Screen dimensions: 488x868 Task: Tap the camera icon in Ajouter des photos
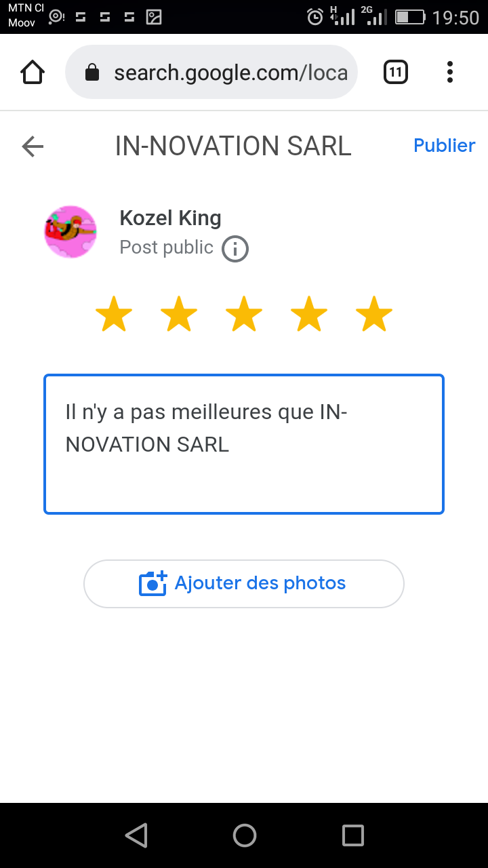[153, 583]
